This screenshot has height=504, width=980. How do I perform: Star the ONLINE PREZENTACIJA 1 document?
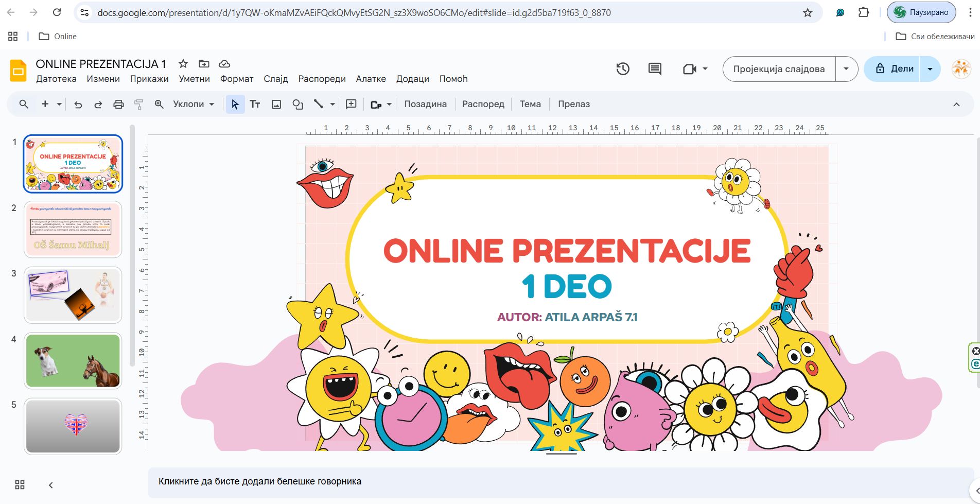(183, 64)
